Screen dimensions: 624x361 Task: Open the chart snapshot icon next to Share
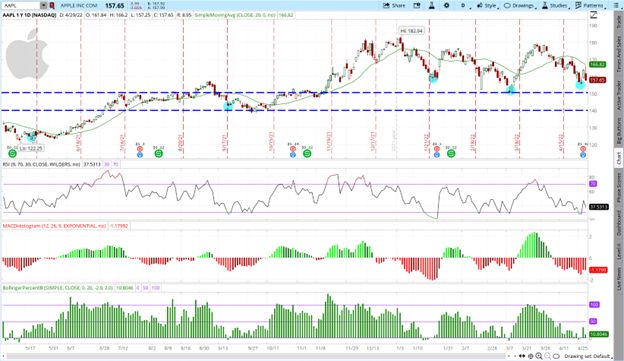point(417,6)
